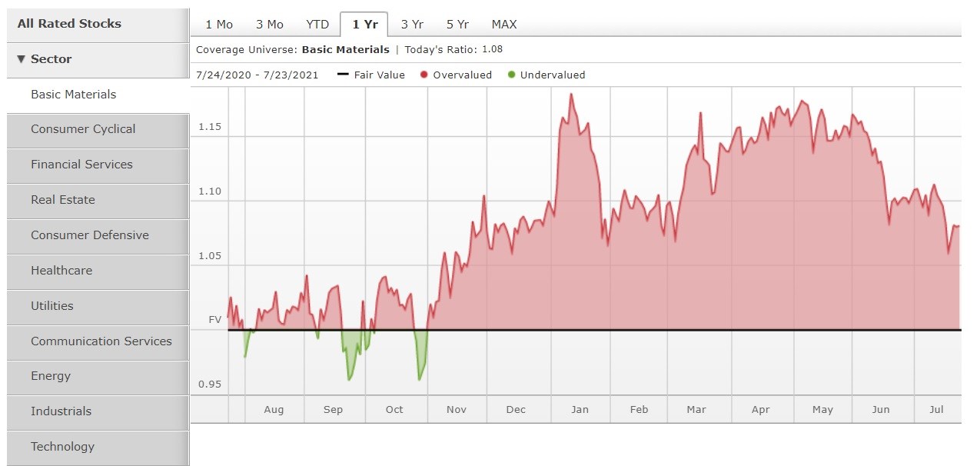The height and width of the screenshot is (466, 980).
Task: Open Real Estate sector chart
Action: pos(63,200)
